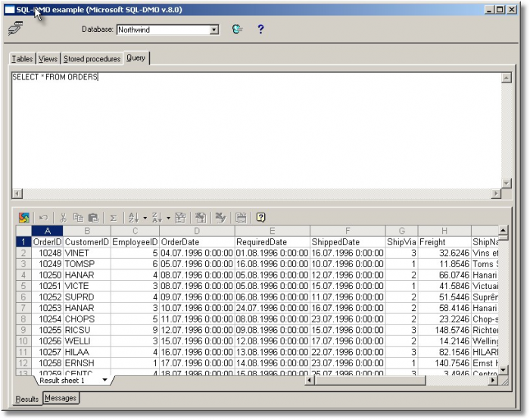The height and width of the screenshot is (420, 530).
Task: Click the cell containing TOMSP
Action: click(x=87, y=264)
